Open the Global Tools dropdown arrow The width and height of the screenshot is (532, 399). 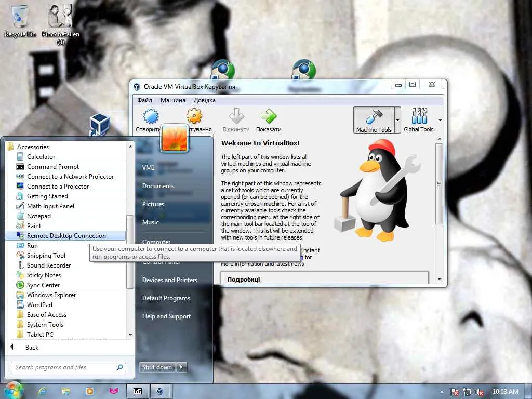(440, 120)
